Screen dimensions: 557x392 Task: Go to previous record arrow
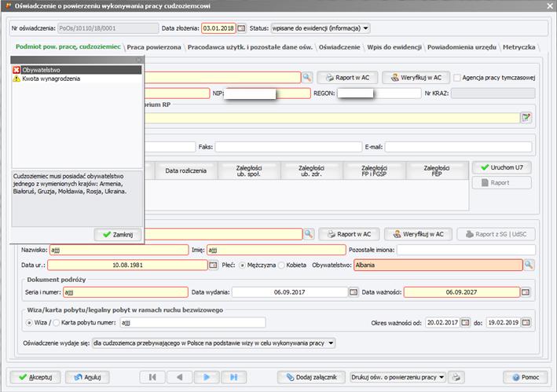[x=179, y=377]
